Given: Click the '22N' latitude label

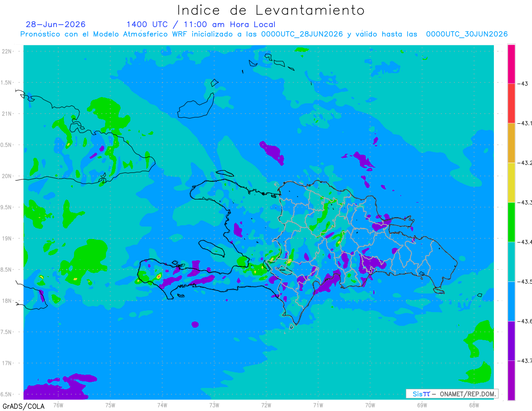Looking at the screenshot, I should pyautogui.click(x=8, y=51).
